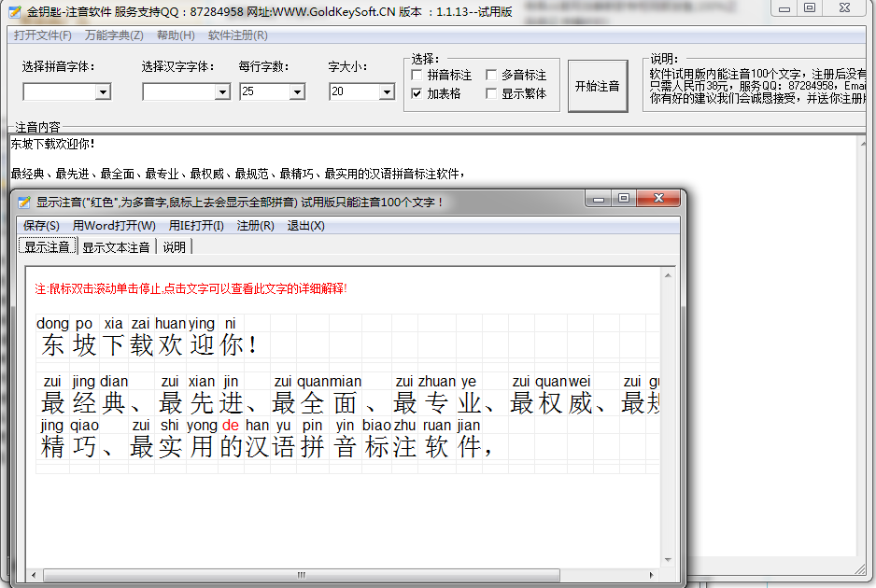
Task: Enable the 多音标注 checkbox
Action: 493,75
